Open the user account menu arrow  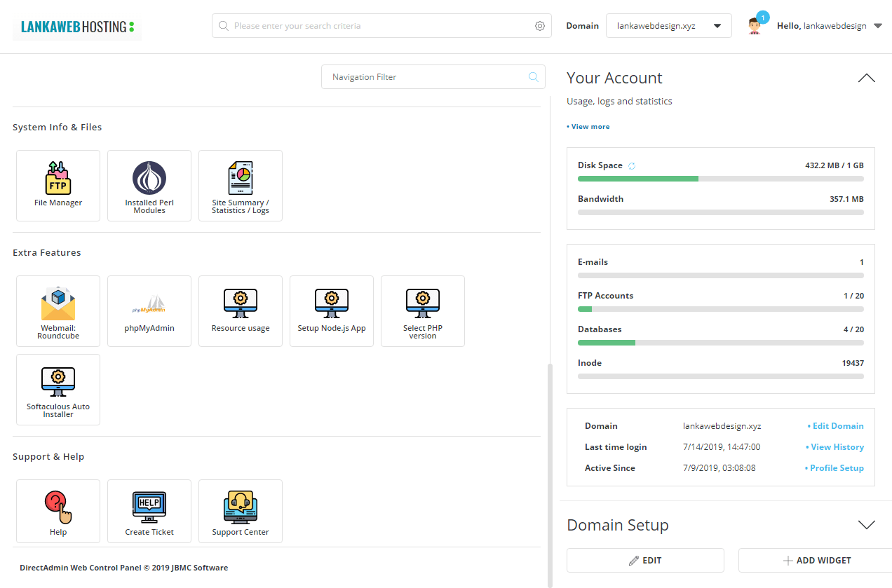click(878, 26)
